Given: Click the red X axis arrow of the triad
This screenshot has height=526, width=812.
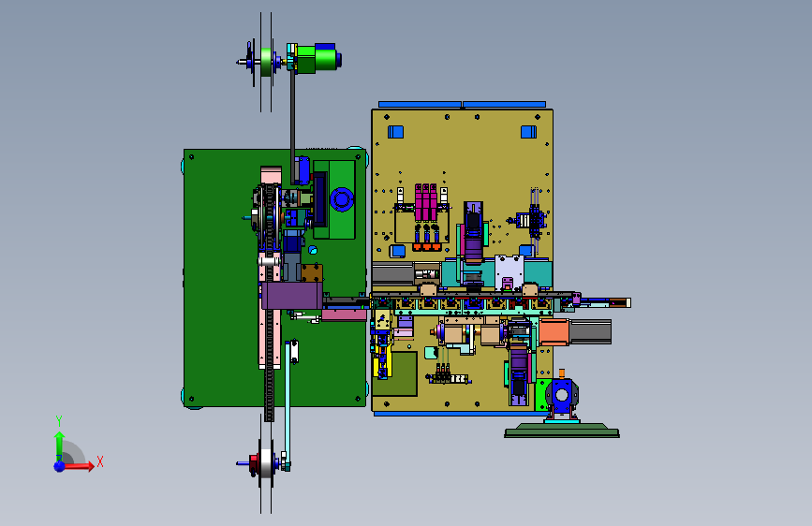Looking at the screenshot, I should pyautogui.click(x=81, y=466).
